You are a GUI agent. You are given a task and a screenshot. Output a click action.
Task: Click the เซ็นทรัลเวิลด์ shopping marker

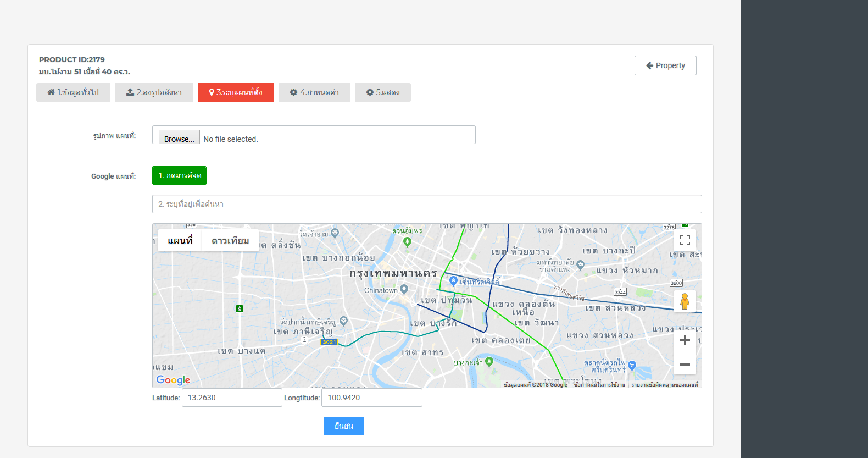click(453, 281)
